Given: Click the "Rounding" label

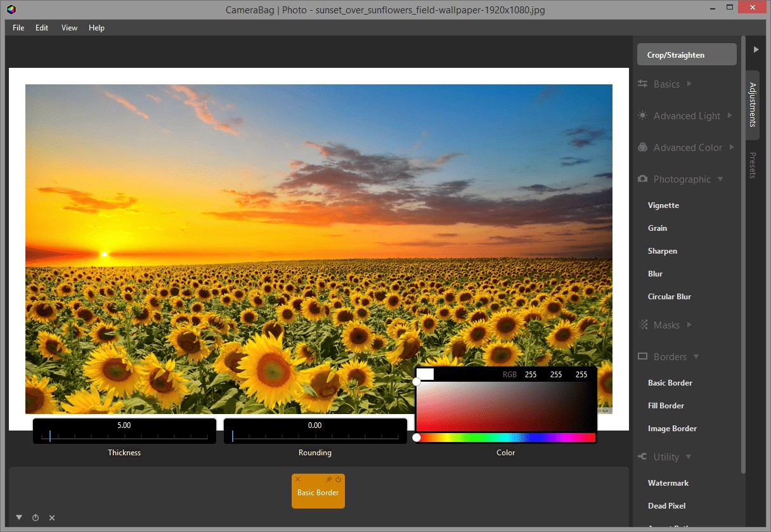Looking at the screenshot, I should pos(315,453).
